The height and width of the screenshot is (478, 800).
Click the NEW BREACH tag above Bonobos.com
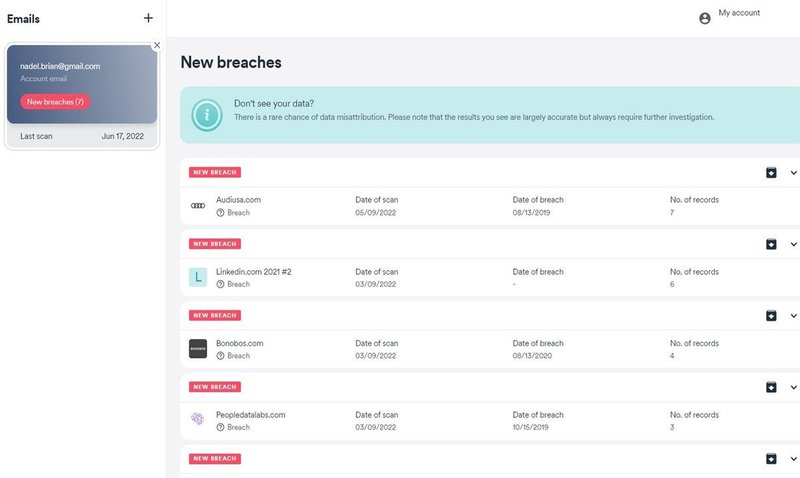point(215,315)
